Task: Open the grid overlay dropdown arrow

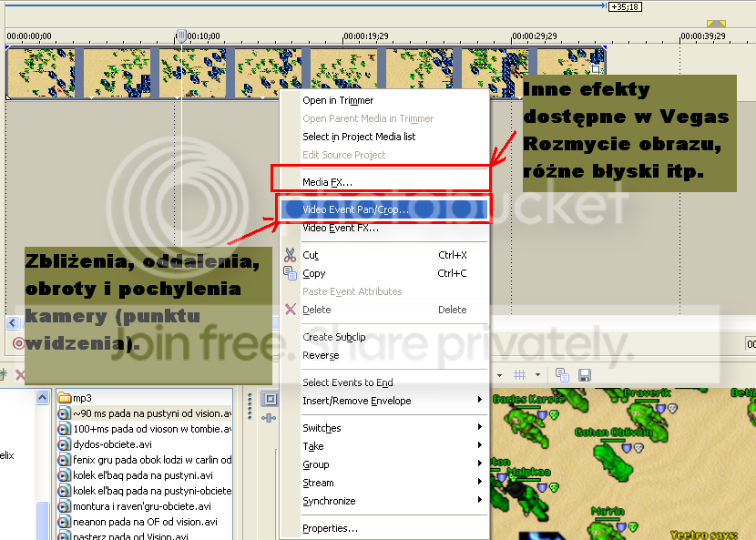Action: point(537,374)
